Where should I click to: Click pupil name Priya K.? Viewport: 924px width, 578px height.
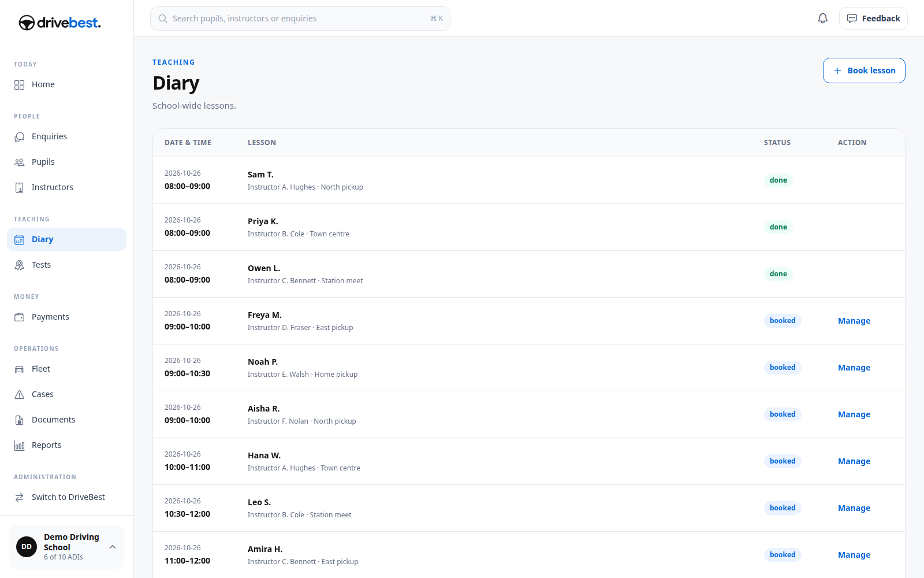pyautogui.click(x=263, y=221)
